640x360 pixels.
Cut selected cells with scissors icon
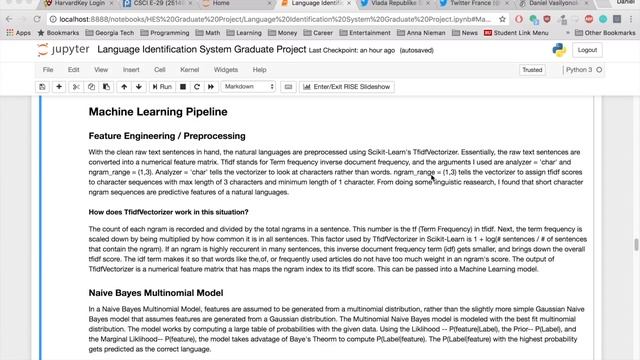pyautogui.click(x=76, y=87)
